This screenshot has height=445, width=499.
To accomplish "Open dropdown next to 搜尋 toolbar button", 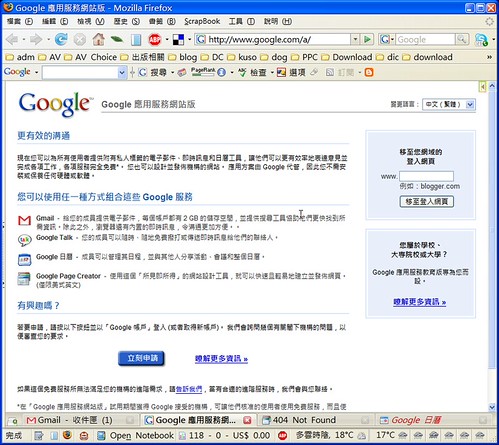I will [x=172, y=72].
